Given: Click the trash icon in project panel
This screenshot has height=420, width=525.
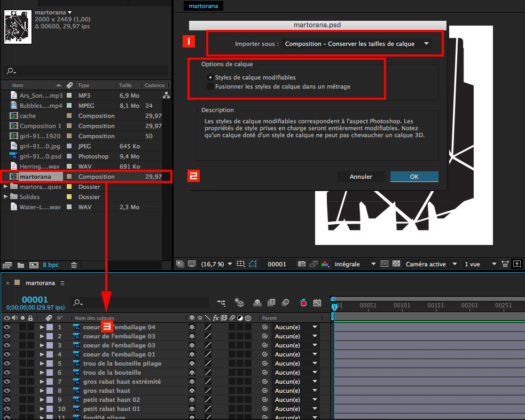Looking at the screenshot, I should coord(74,265).
